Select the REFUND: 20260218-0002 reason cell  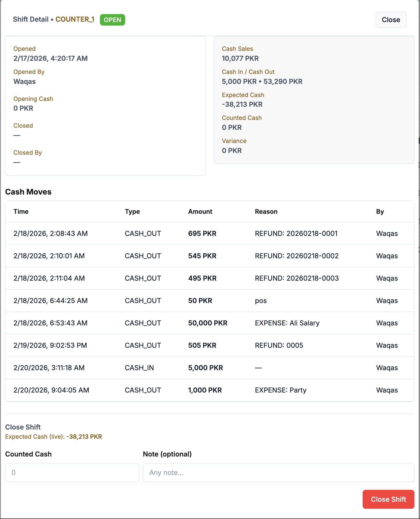[297, 256]
